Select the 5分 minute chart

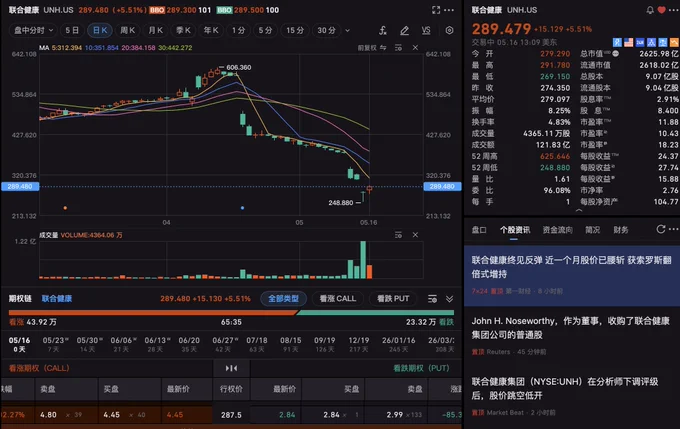(265, 30)
